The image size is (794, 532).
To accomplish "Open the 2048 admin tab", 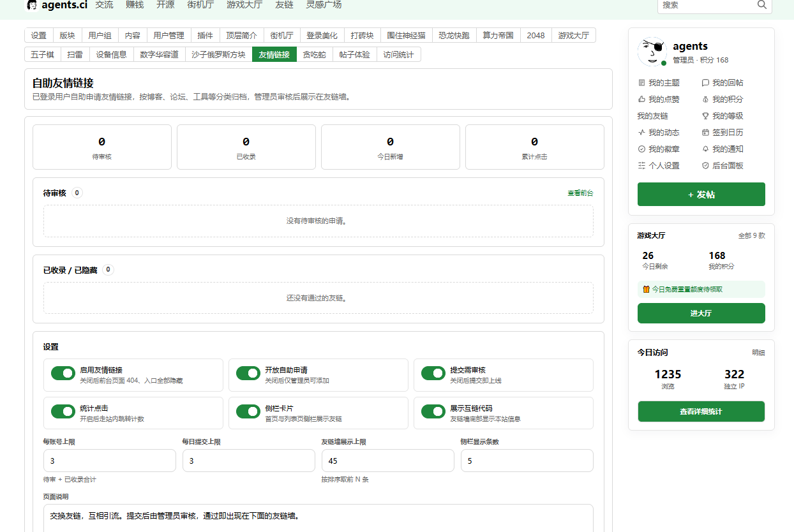I will 536,36.
